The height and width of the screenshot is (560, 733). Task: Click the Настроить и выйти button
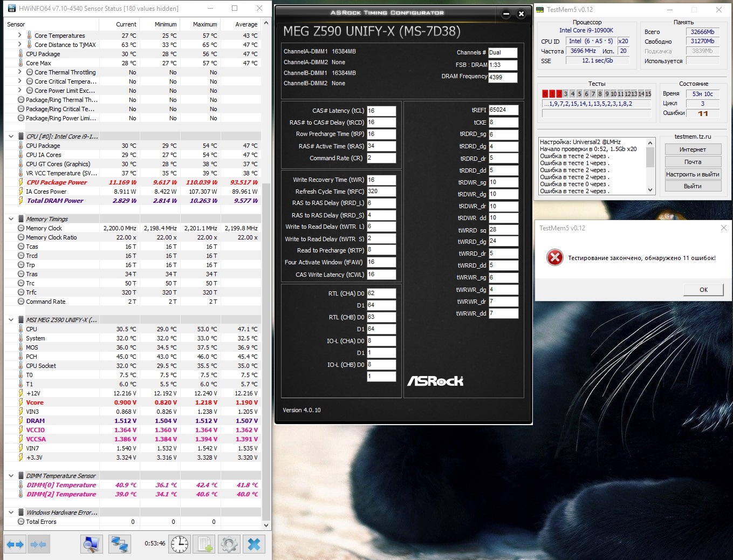pyautogui.click(x=693, y=174)
